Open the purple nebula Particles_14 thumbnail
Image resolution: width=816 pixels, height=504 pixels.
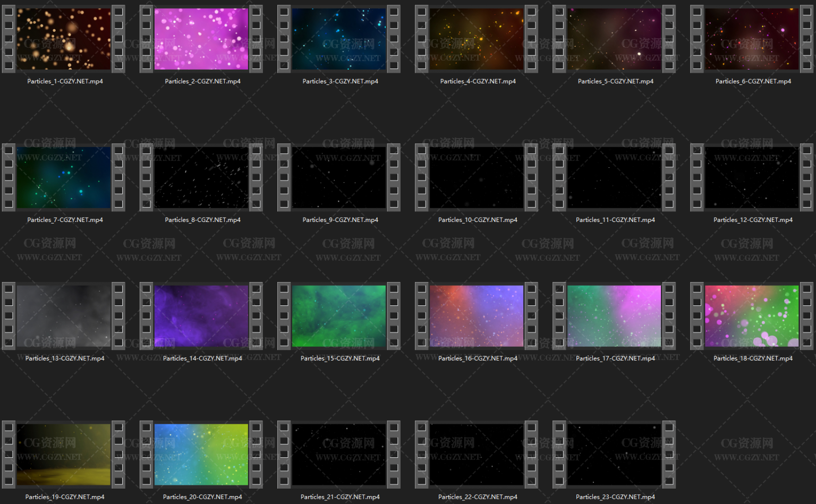click(201, 316)
